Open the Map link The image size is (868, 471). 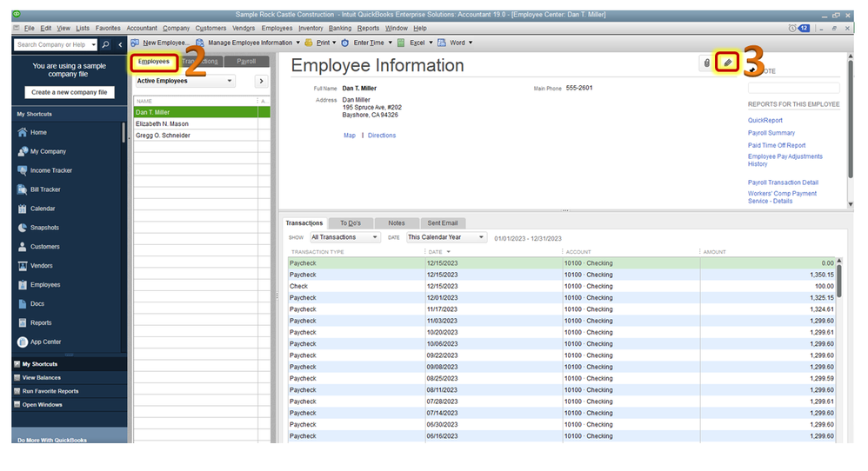(x=350, y=136)
